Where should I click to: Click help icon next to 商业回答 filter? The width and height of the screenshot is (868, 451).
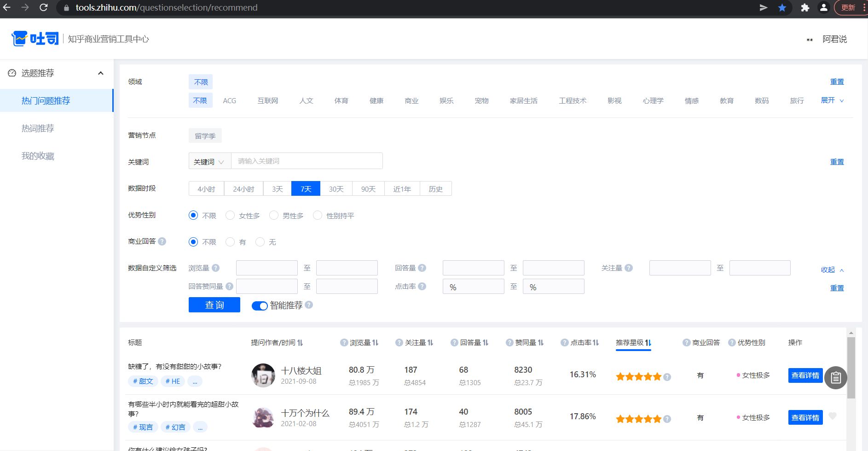(x=162, y=241)
